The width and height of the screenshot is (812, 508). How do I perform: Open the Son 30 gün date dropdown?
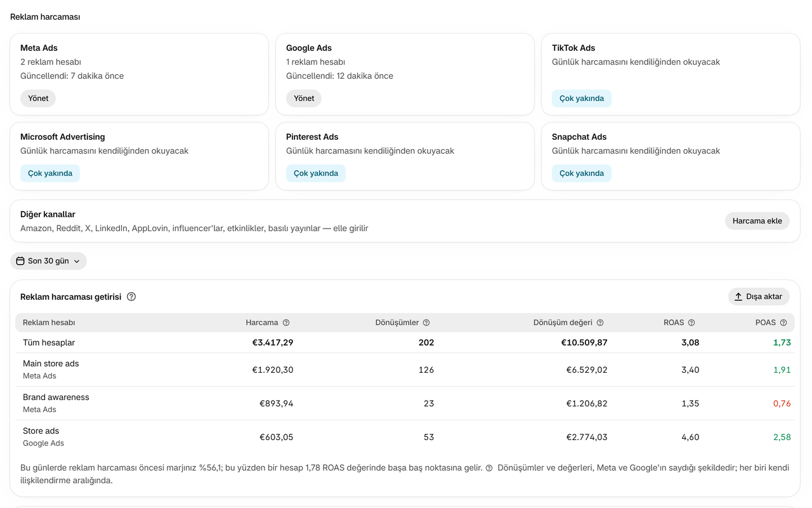[48, 261]
